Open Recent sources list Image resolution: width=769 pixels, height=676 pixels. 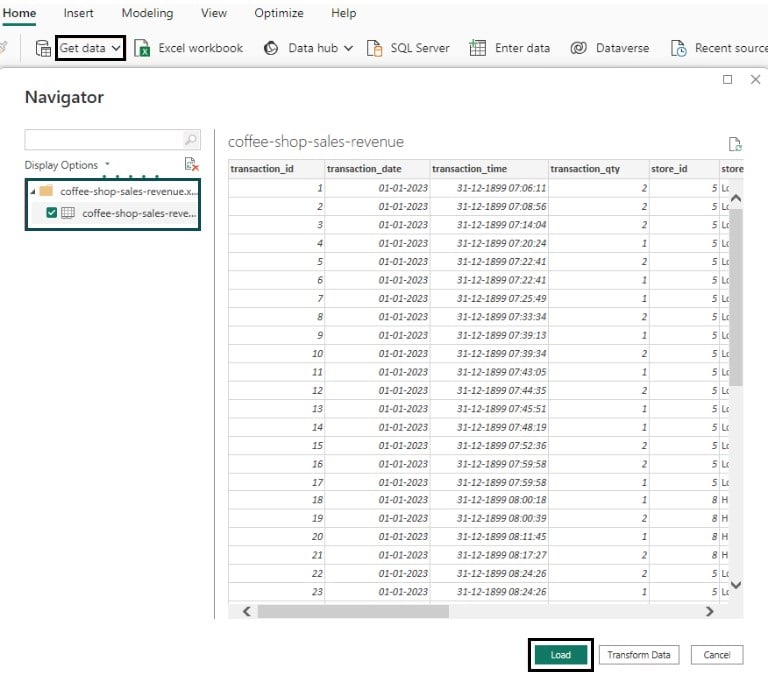(731, 48)
